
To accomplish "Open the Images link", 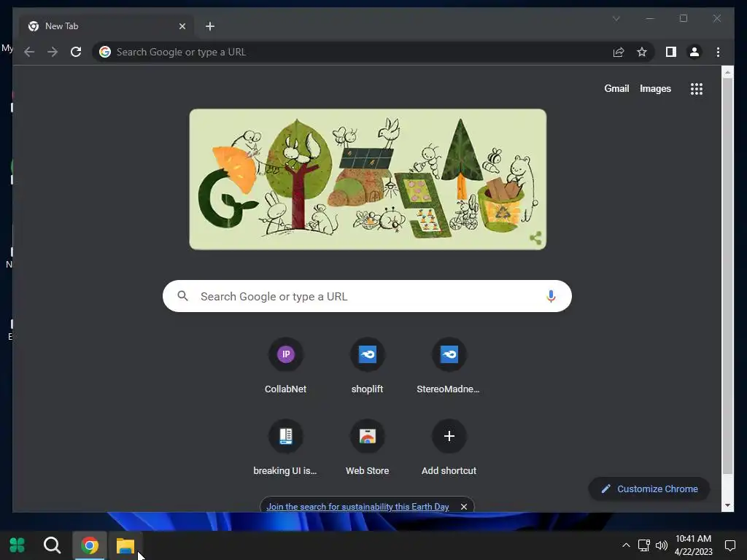I will click(655, 88).
